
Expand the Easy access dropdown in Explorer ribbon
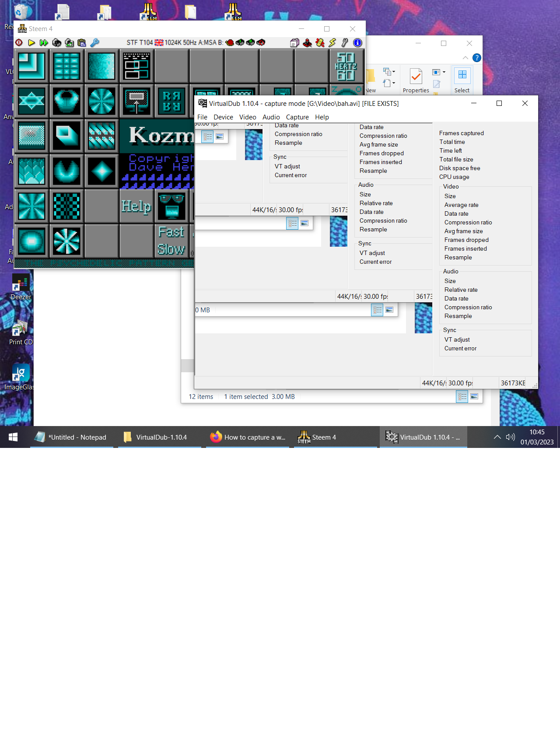(388, 83)
